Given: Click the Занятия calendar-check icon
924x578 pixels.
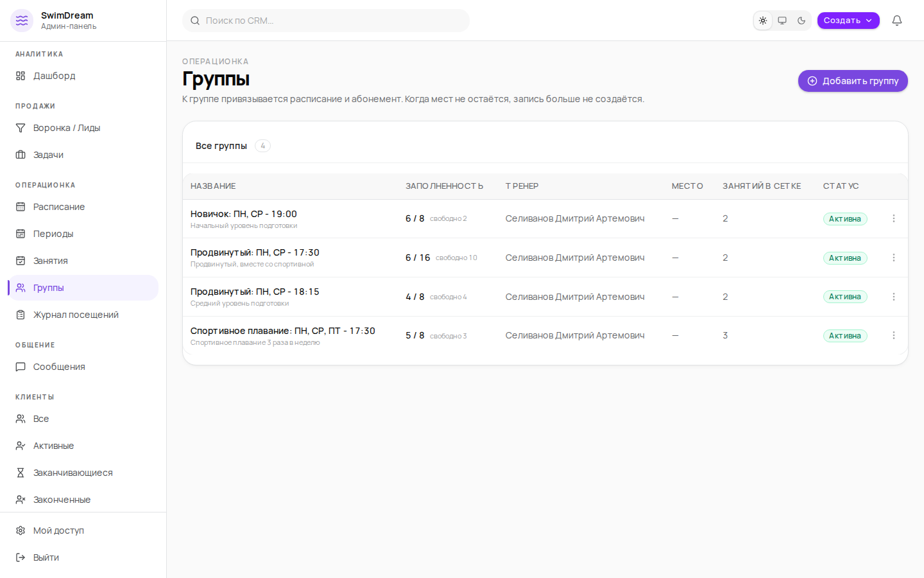Looking at the screenshot, I should tap(21, 261).
